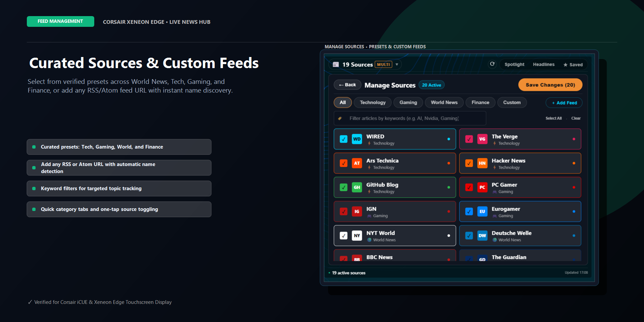Go Back from Manage Sources
This screenshot has height=322, width=644.
coord(347,85)
